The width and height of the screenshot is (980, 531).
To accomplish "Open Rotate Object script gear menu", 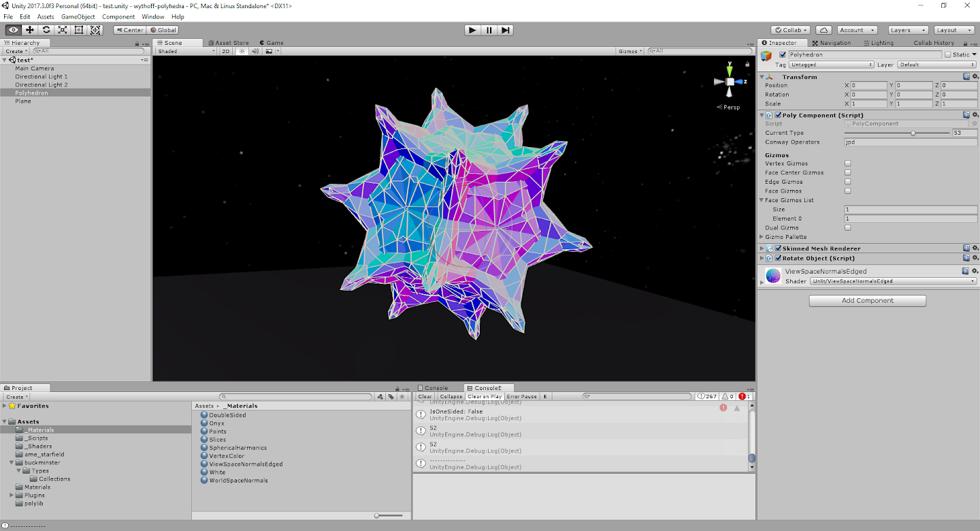I will tap(975, 258).
